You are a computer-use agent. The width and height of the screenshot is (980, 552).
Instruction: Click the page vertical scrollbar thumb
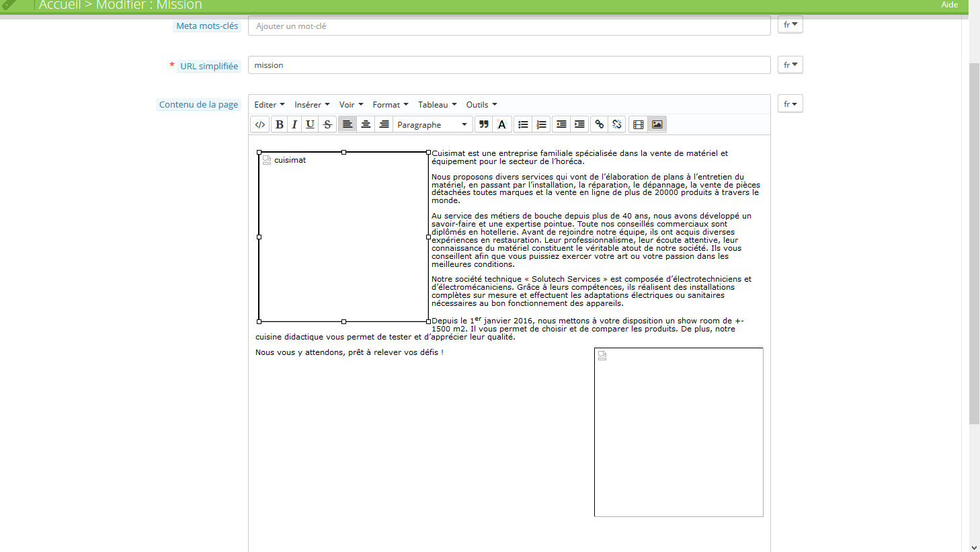pos(974,243)
